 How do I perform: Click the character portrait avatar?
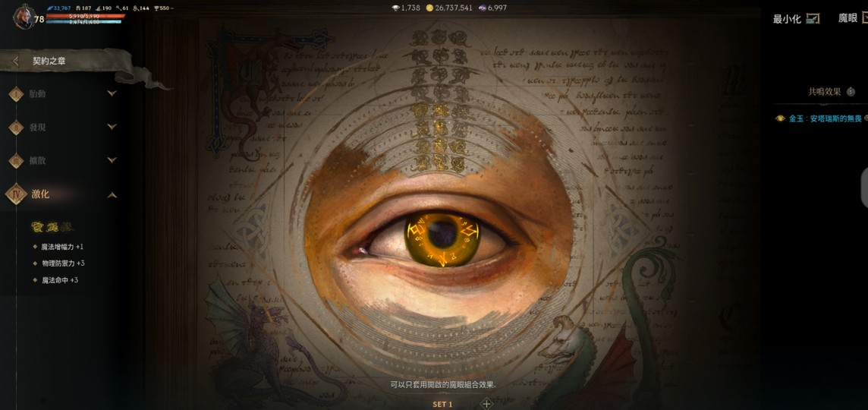click(23, 17)
